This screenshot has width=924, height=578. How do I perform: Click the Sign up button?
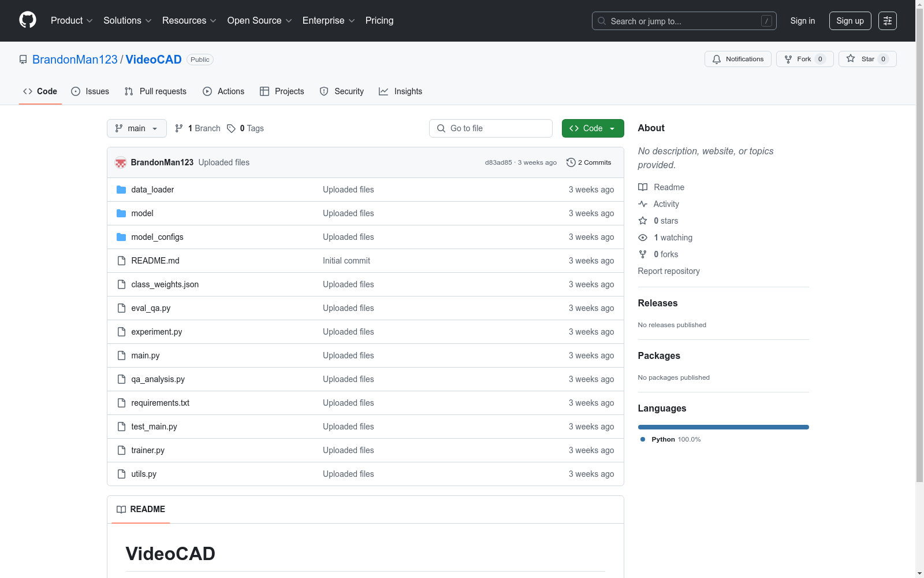[850, 21]
